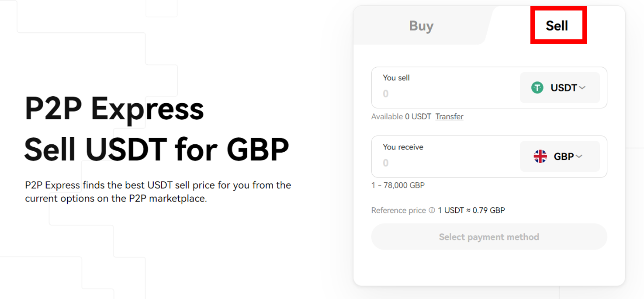Click the 1 USDT ≈ 0.79 GBP rate
The height and width of the screenshot is (299, 644).
tap(471, 210)
